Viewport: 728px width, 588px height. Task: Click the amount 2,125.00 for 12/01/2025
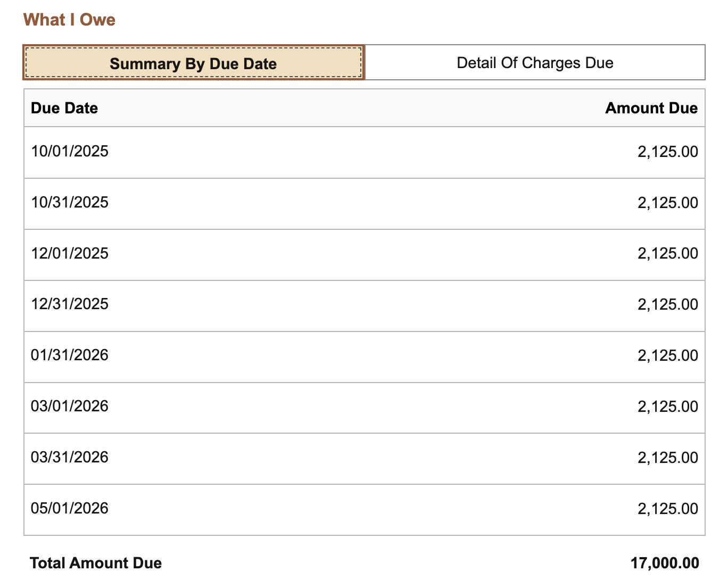pos(668,253)
